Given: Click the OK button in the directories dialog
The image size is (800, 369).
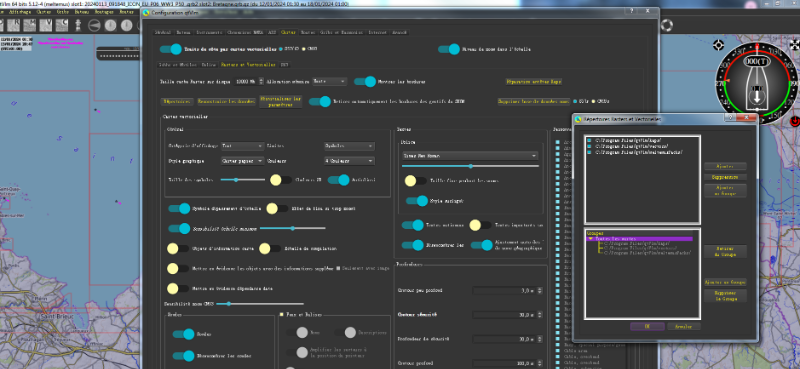Looking at the screenshot, I should tap(646, 326).
